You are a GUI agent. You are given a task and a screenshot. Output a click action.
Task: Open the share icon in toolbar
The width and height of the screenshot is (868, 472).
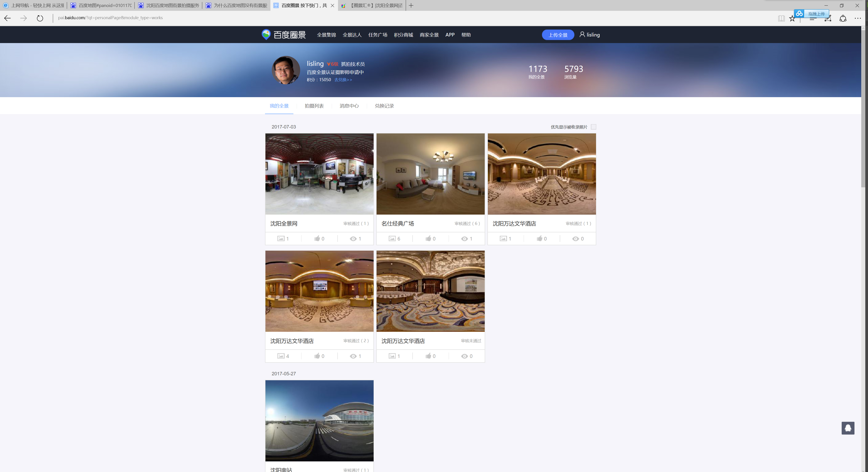tap(843, 18)
